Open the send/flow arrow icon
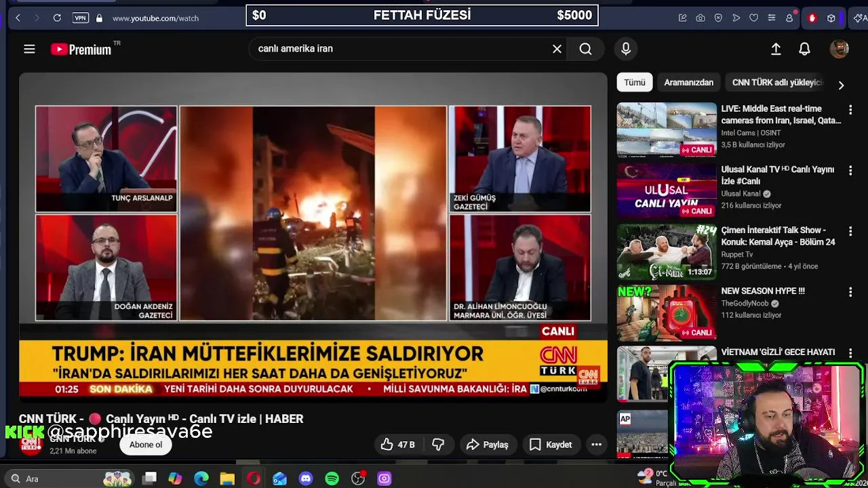 (x=736, y=18)
